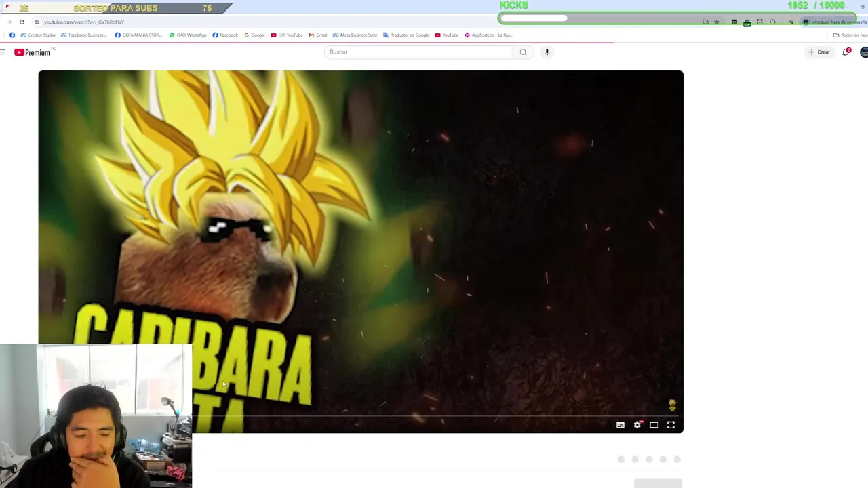Open the DOTA MANIA STOR... bookmark
This screenshot has width=868, height=488.
(138, 35)
